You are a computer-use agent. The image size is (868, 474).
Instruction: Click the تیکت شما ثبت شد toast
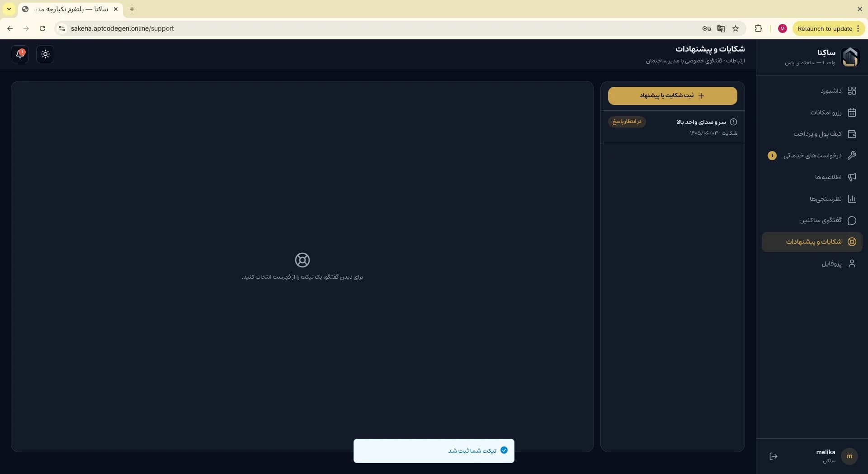click(x=434, y=451)
